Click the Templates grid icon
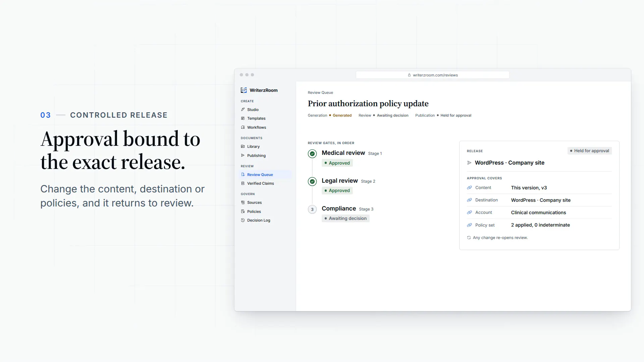The width and height of the screenshot is (644, 362). 243,118
